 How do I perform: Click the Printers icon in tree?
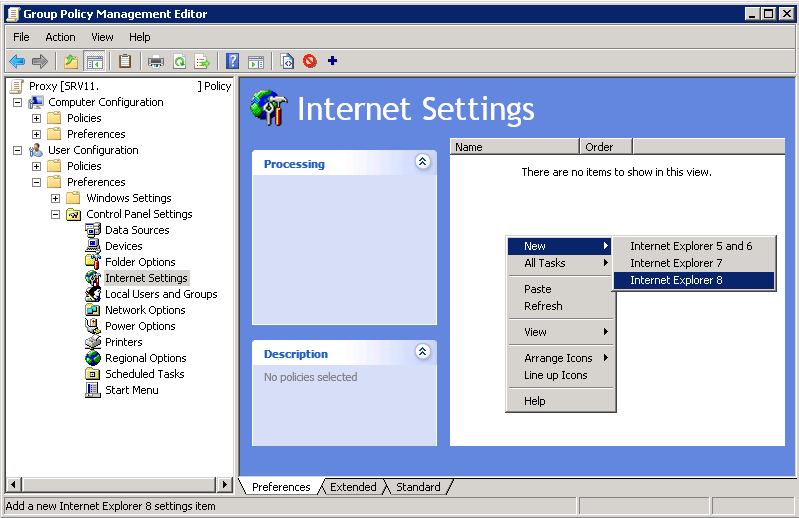click(x=93, y=342)
